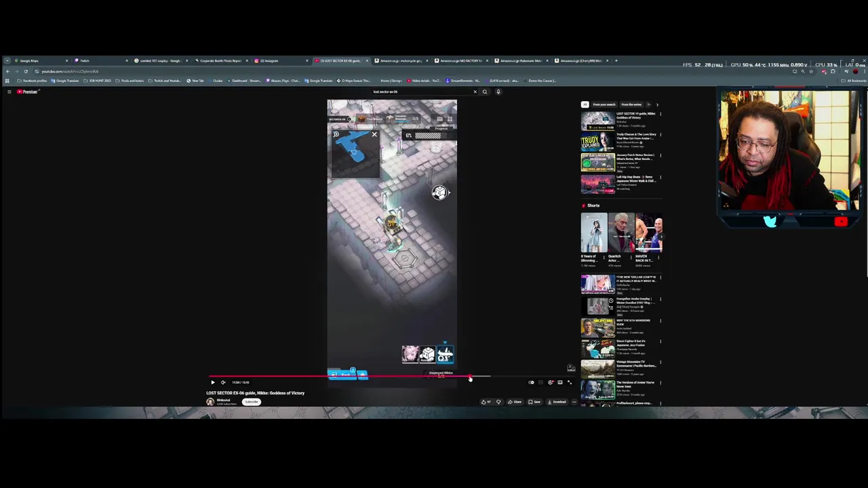The height and width of the screenshot is (488, 868).
Task: Open the Quaritch Actor short
Action: pos(621,232)
